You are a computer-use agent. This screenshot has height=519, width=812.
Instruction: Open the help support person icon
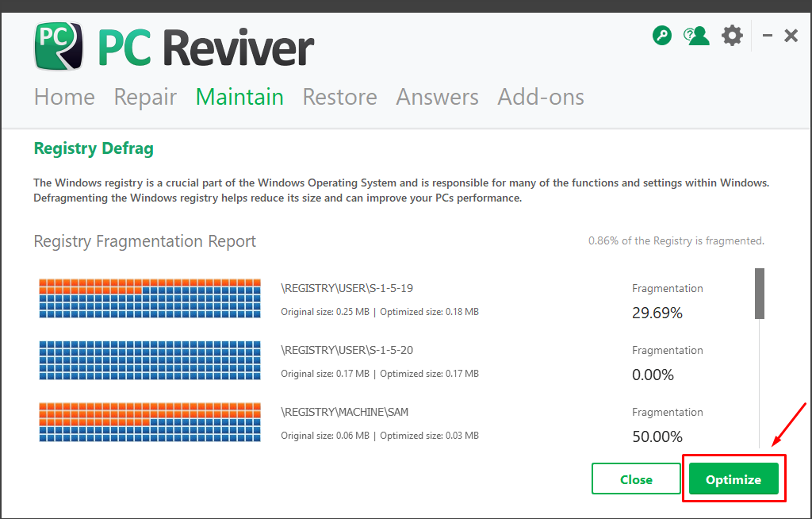click(696, 36)
